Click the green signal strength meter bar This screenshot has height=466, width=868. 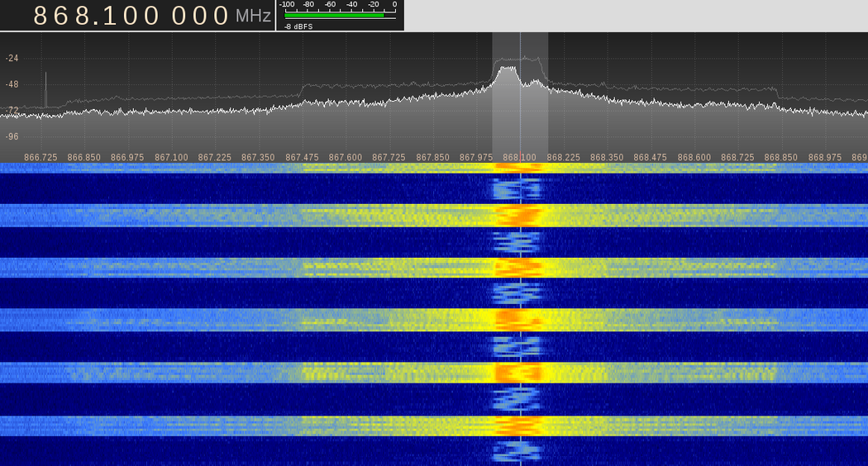pyautogui.click(x=334, y=15)
